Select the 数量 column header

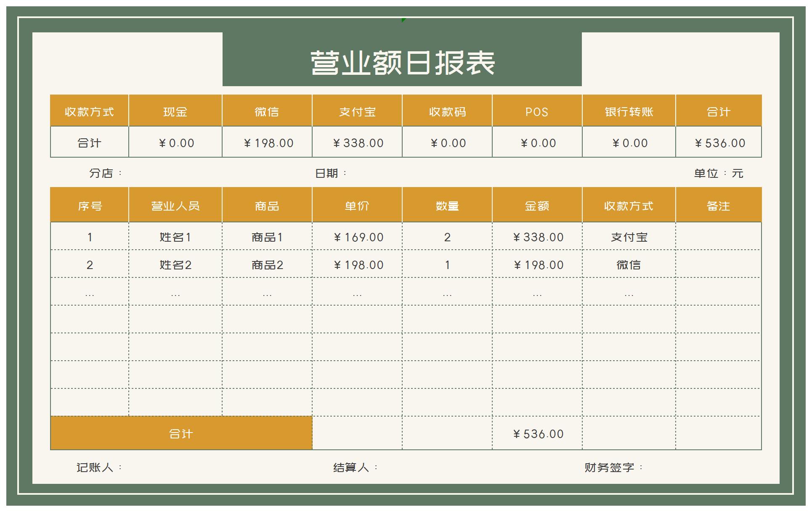click(x=447, y=206)
